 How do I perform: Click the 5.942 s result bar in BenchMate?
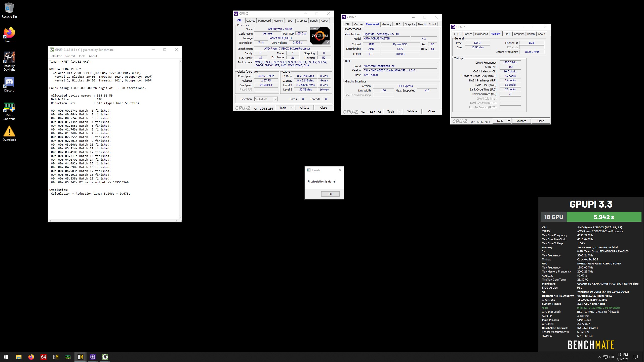click(x=604, y=217)
